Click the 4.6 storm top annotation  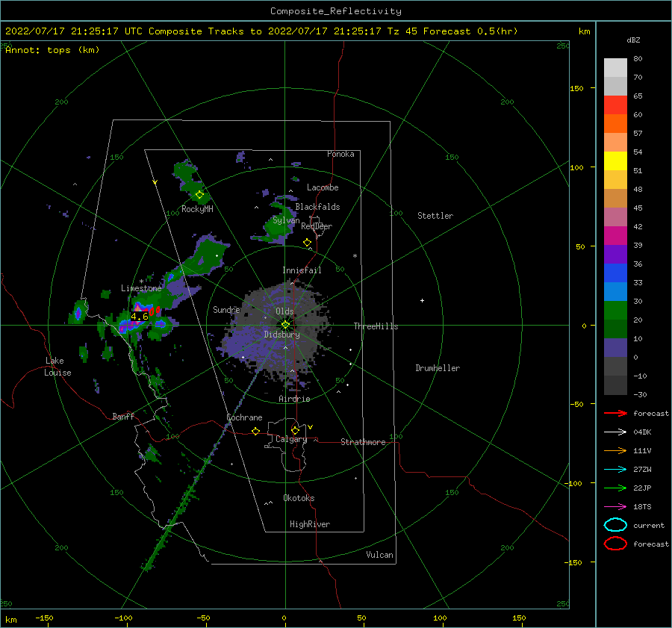[x=140, y=317]
